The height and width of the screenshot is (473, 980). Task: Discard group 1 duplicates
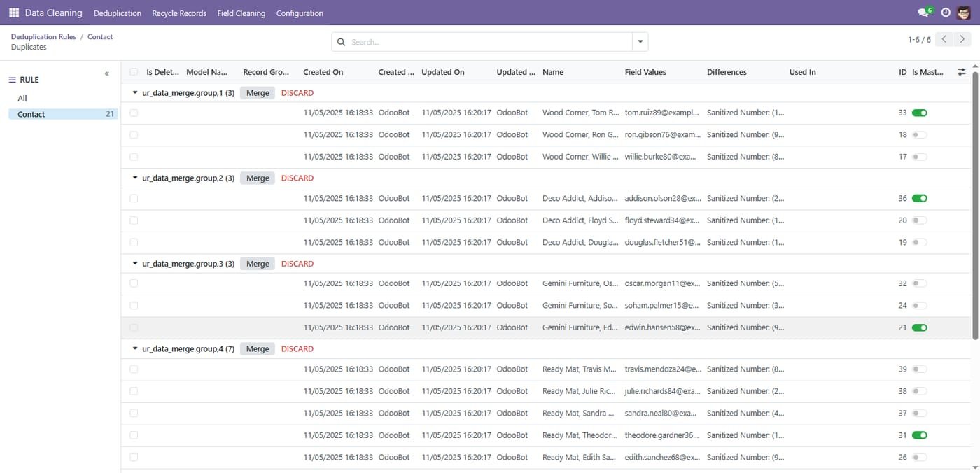pyautogui.click(x=297, y=93)
